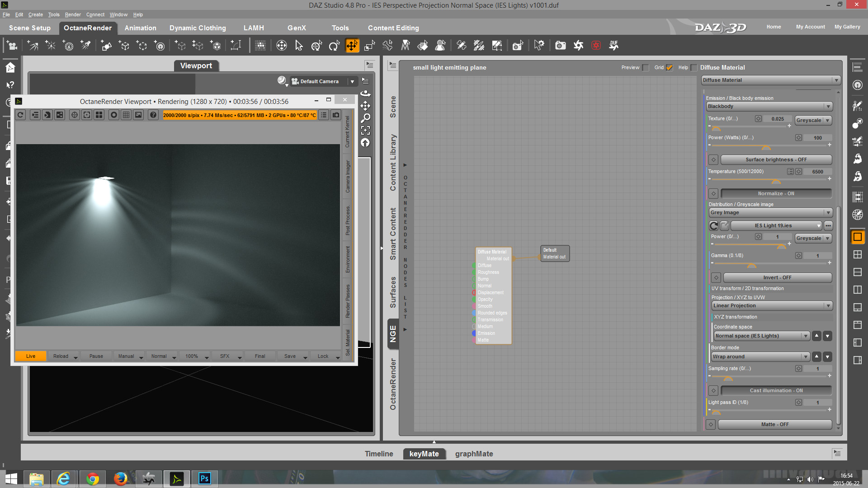
Task: Expand the Linear Projection dropdown
Action: [772, 306]
